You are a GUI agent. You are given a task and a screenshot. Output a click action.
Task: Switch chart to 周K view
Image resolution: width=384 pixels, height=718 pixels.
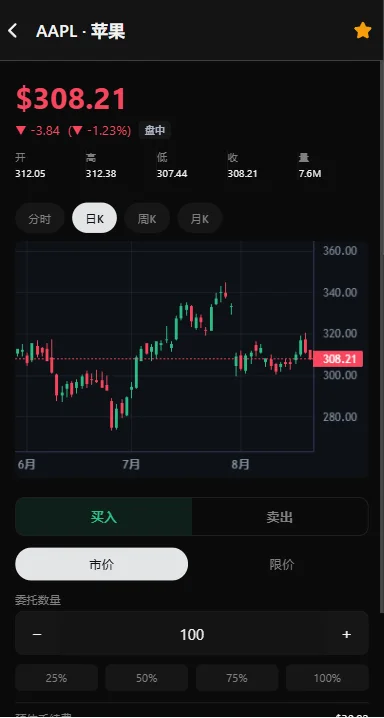(147, 218)
